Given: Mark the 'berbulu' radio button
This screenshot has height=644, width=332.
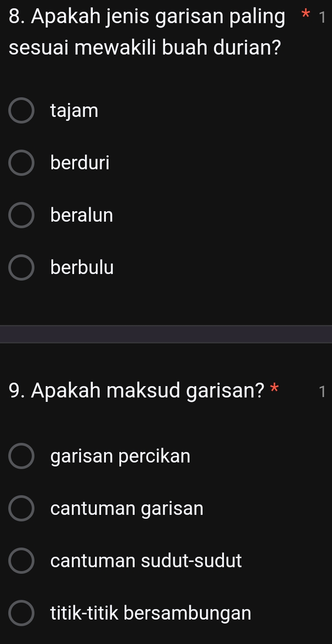Looking at the screenshot, I should click(x=21, y=267).
